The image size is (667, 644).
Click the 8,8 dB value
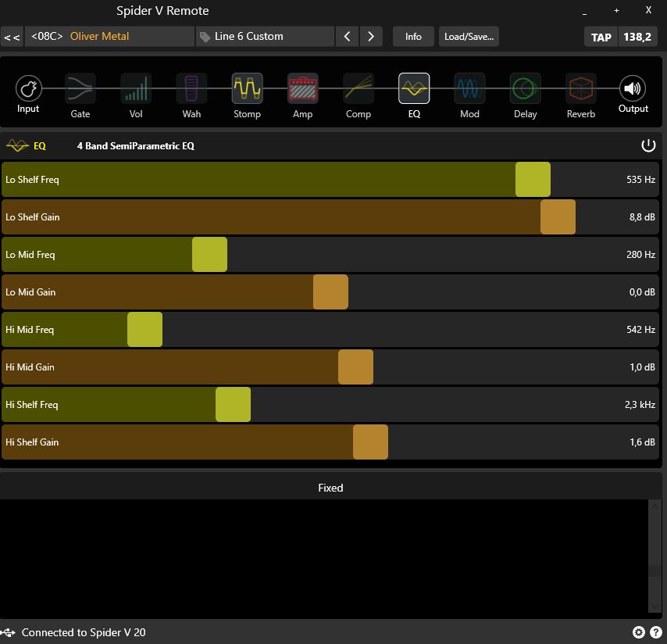pyautogui.click(x=642, y=217)
